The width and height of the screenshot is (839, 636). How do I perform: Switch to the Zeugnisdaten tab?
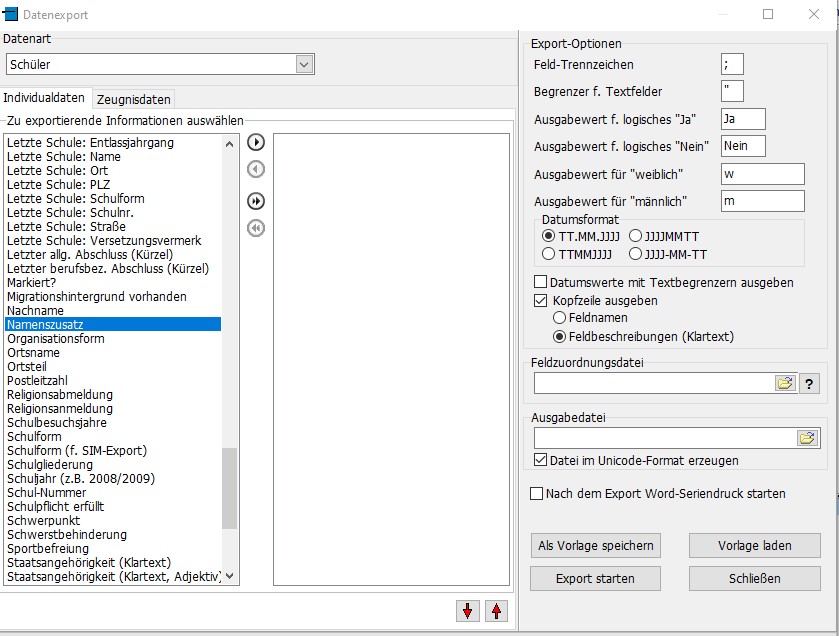[134, 99]
